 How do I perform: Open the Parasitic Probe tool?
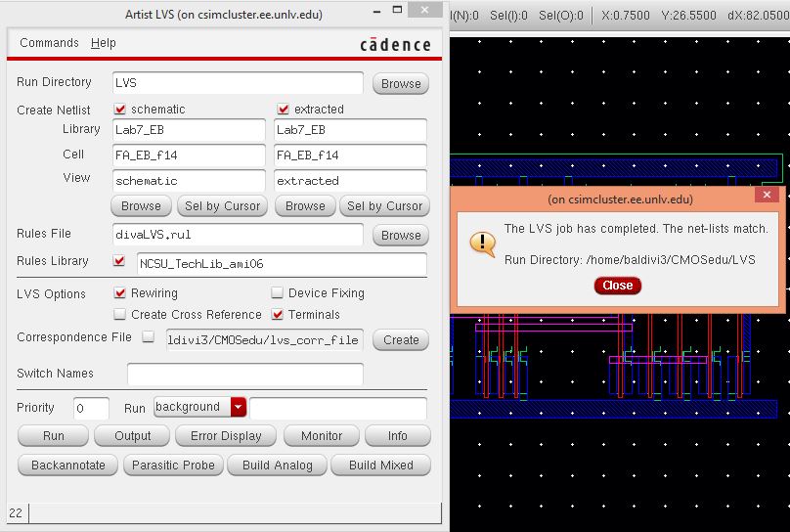[x=173, y=465]
